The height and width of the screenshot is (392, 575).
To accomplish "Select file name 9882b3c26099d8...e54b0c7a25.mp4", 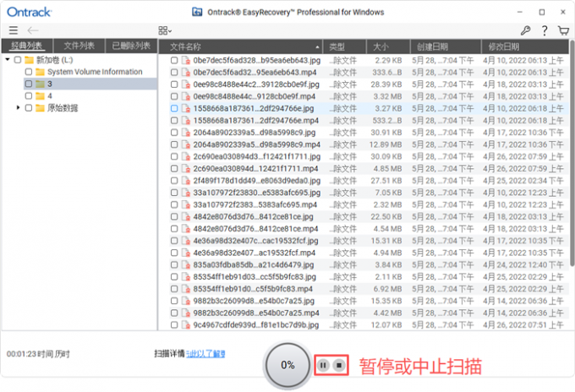I will click(x=256, y=313).
